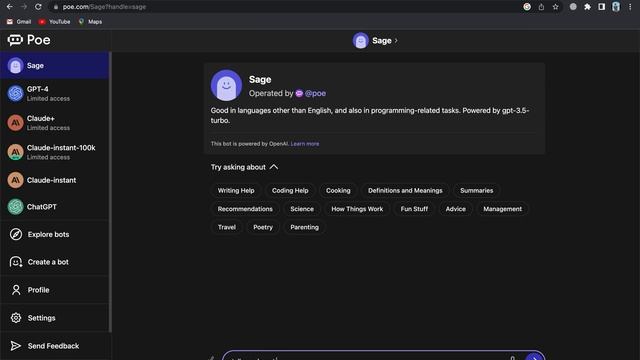Choose the Summaries suggestion chip

click(476, 191)
